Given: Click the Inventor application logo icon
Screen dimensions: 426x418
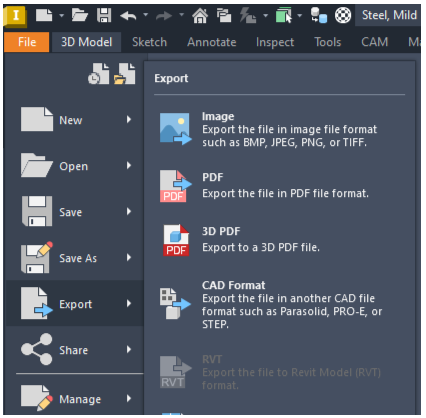Looking at the screenshot, I should 15,16.
